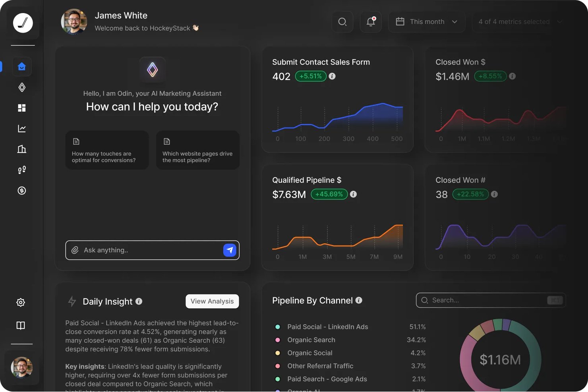Click info icon next to Daily Insight
Viewport: 588px width, 392px height.
click(139, 301)
